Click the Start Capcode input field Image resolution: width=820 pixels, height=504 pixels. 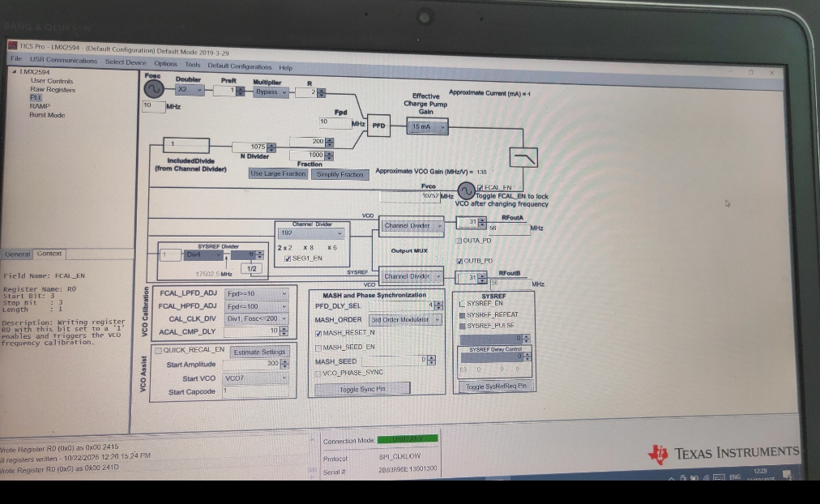[255, 391]
